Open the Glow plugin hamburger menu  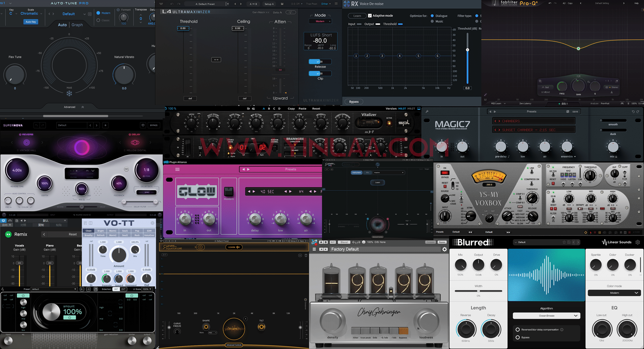coord(177,170)
